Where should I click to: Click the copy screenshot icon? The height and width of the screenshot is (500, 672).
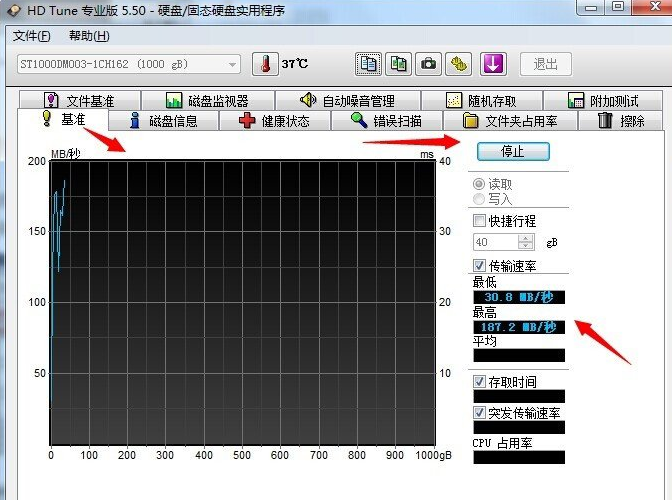pyautogui.click(x=399, y=64)
